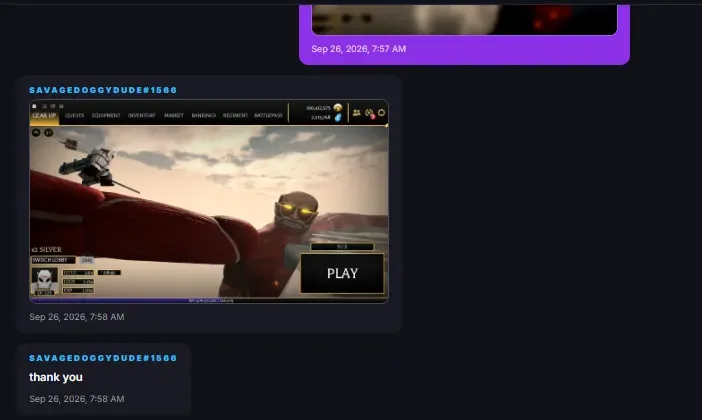
Task: Click the purple XP progress bar at game bottom
Action: pos(209,300)
